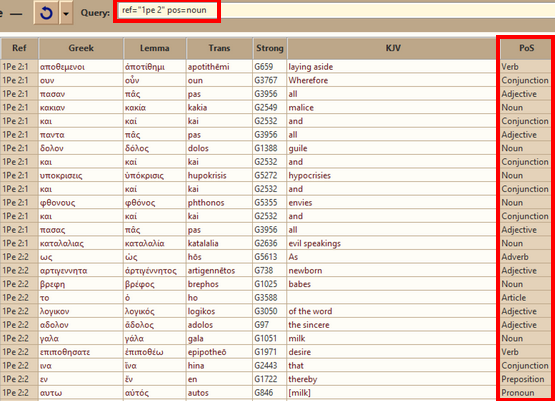Click Strong number G3588

(265, 298)
